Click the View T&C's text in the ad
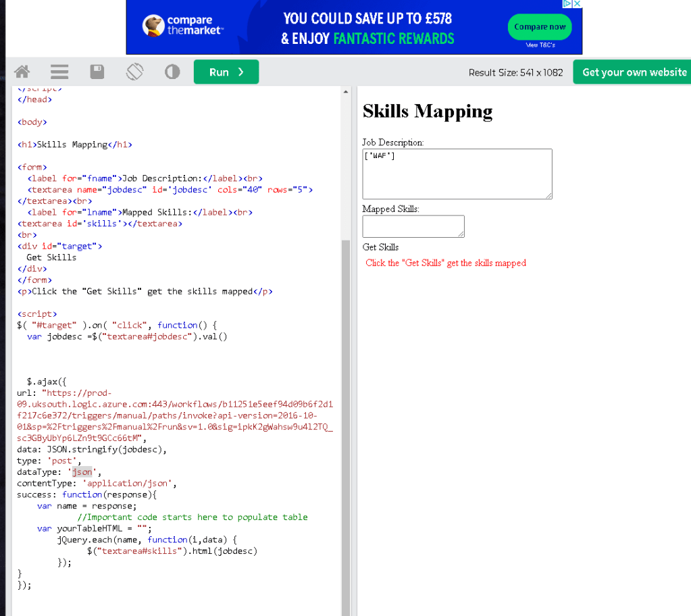The image size is (691, 616). [540, 45]
